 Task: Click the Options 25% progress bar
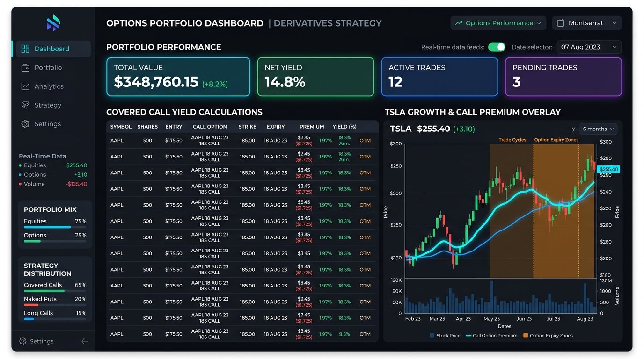click(55, 241)
